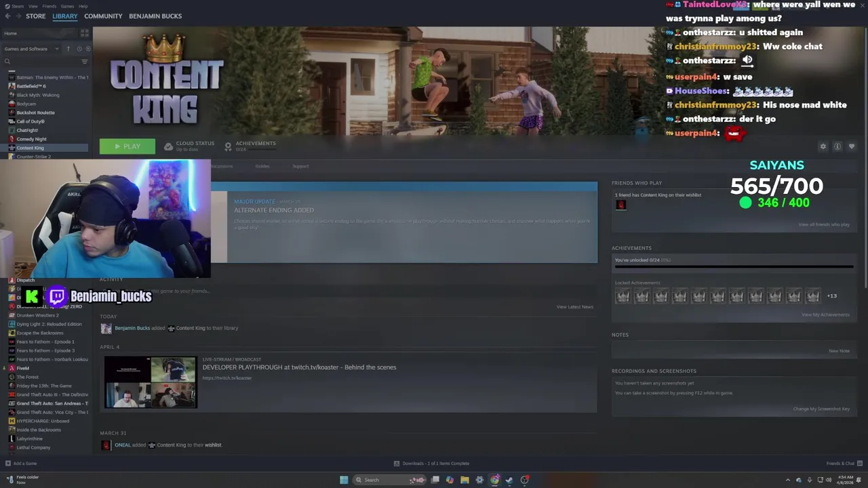This screenshot has width=868, height=488.
Task: Go to the STORE tab
Action: coord(36,16)
